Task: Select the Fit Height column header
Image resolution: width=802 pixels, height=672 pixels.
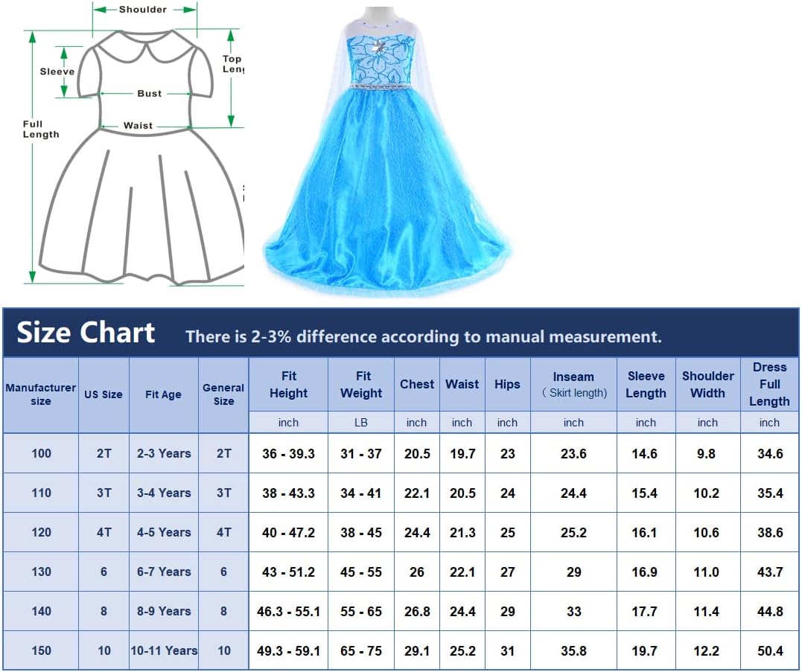Action: 288,385
